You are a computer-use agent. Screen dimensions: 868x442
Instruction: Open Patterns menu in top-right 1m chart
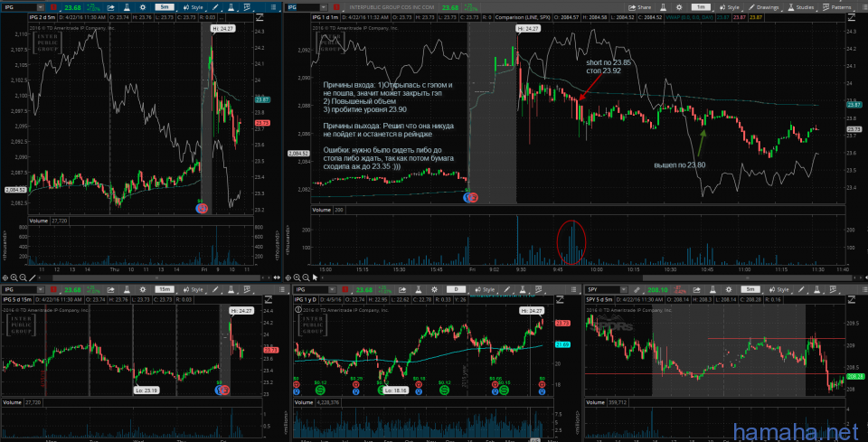[835, 8]
